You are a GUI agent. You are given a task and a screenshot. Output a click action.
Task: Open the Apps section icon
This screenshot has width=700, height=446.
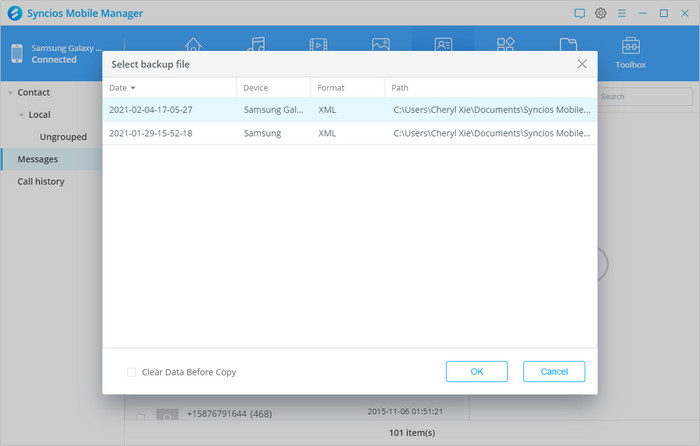tap(506, 44)
